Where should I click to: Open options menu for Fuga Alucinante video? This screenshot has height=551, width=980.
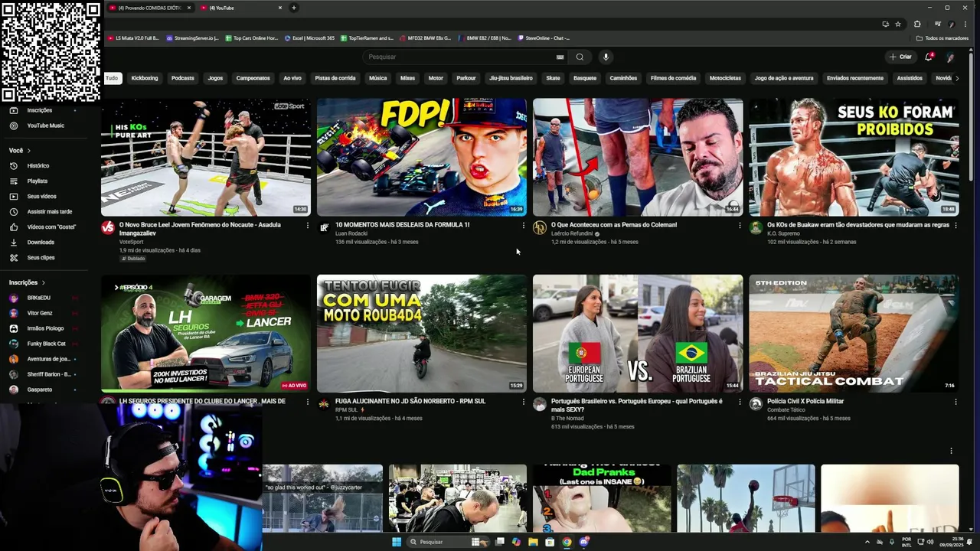click(x=524, y=402)
